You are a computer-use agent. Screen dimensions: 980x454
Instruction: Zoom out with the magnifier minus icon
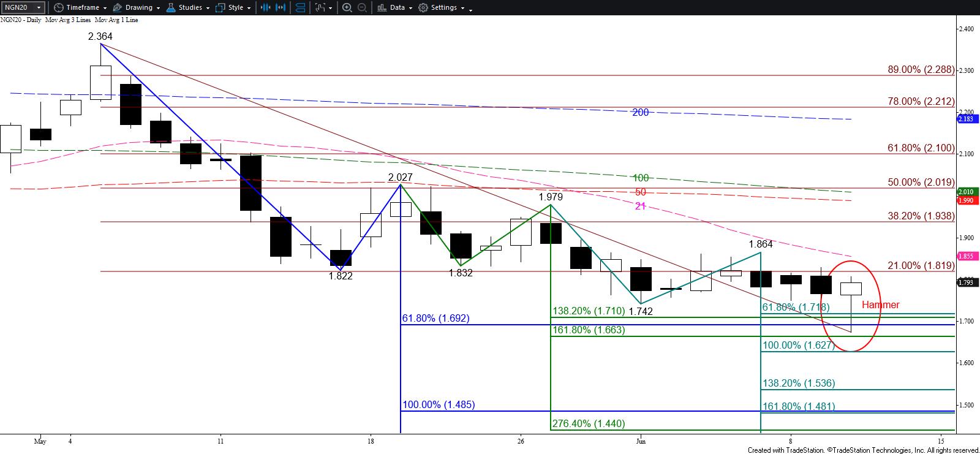362,8
